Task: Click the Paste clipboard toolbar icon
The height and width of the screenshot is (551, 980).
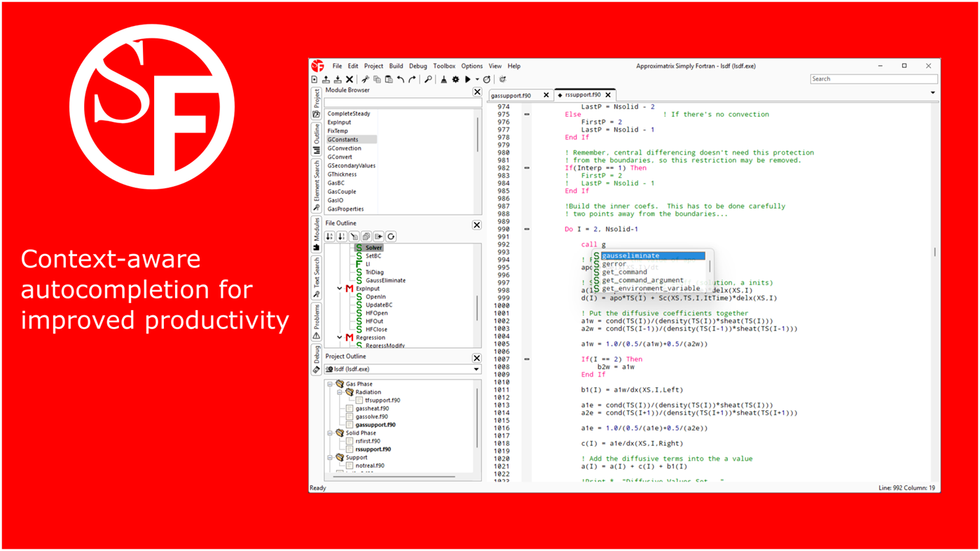Action: [x=389, y=79]
